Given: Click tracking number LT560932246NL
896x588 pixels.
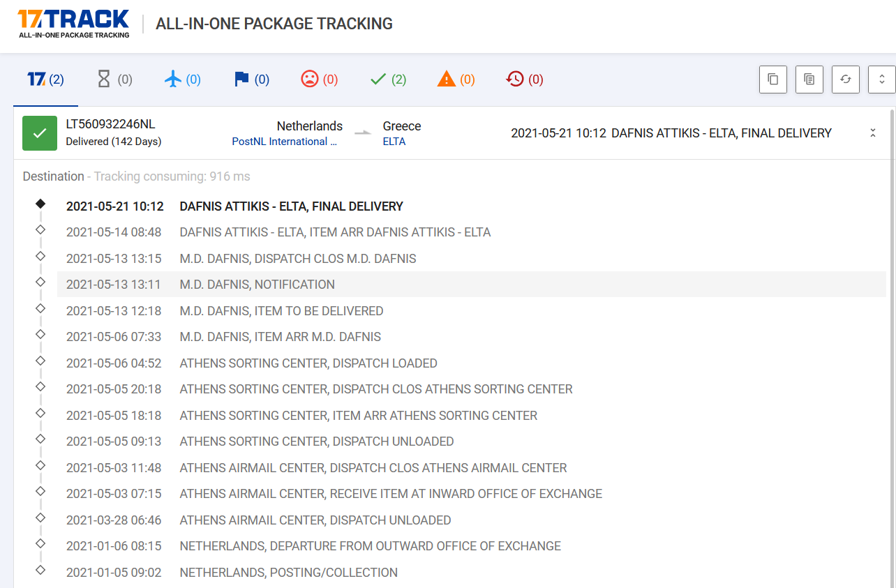Looking at the screenshot, I should pyautogui.click(x=110, y=124).
